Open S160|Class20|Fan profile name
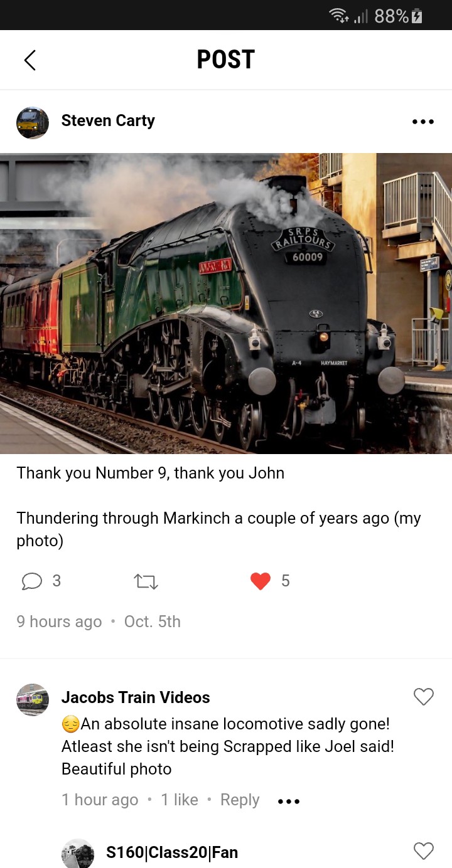The width and height of the screenshot is (452, 868). pos(172,852)
